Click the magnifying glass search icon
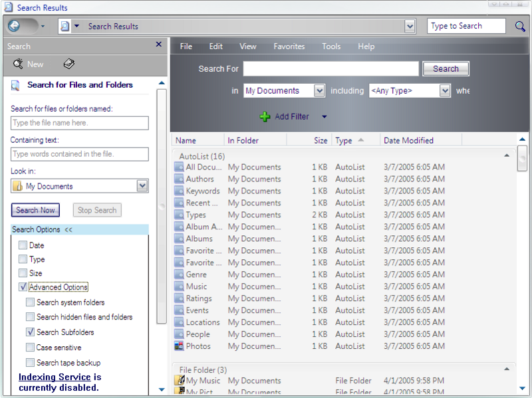532x398 pixels. tap(520, 26)
